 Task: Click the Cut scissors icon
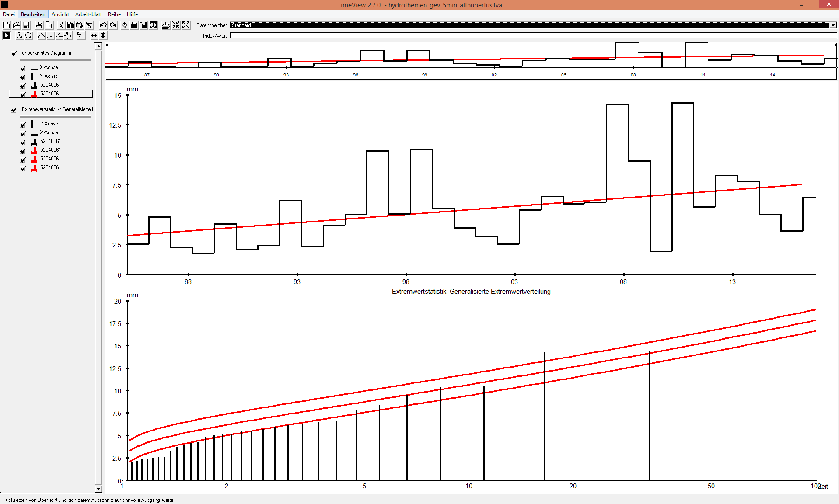coord(61,25)
